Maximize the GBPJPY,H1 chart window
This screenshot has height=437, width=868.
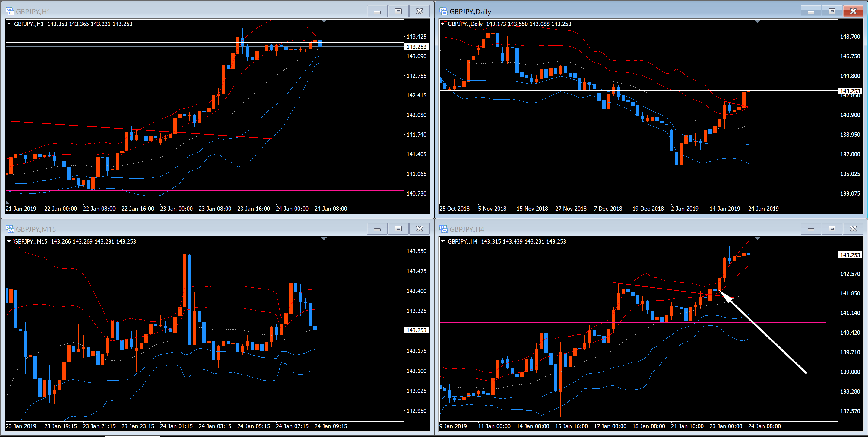click(398, 11)
